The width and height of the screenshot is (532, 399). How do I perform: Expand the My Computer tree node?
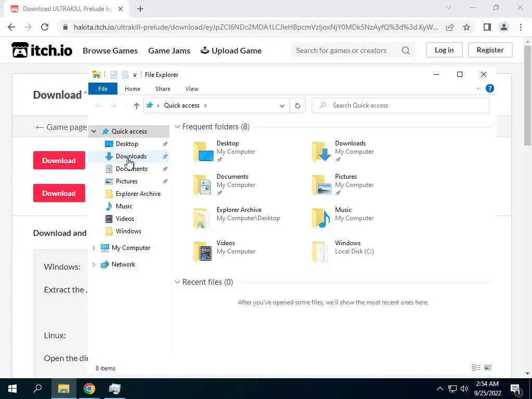(x=94, y=248)
